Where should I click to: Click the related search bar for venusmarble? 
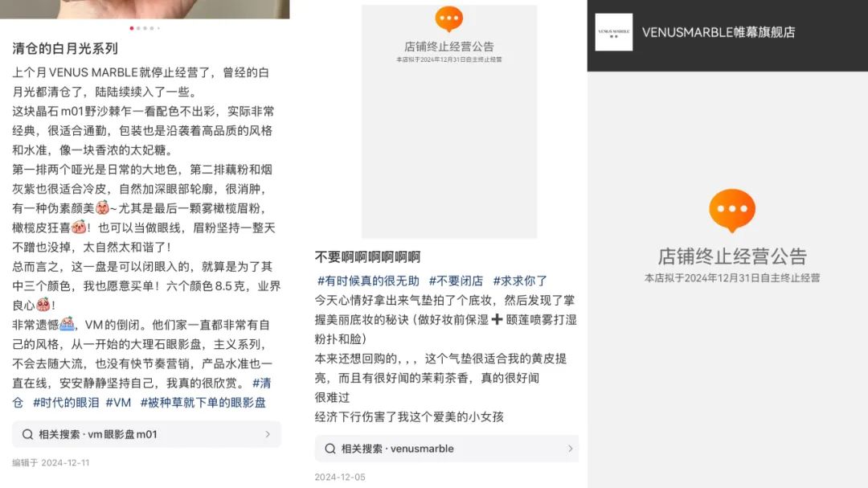447,449
